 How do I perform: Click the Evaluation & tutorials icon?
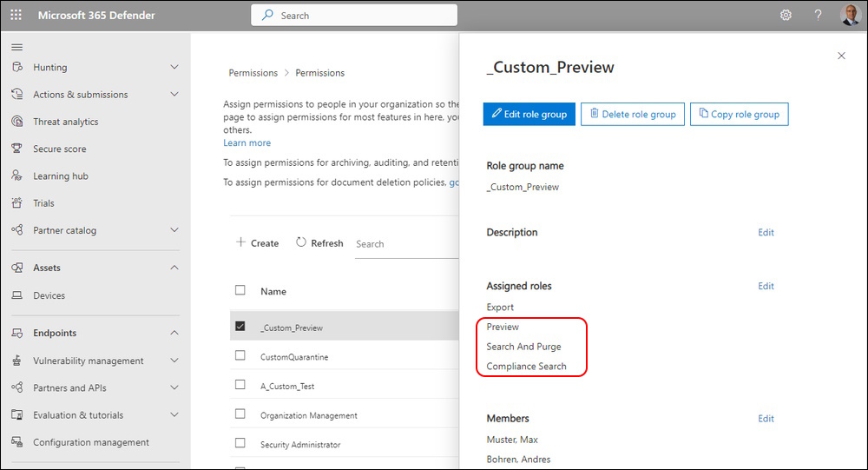click(17, 414)
